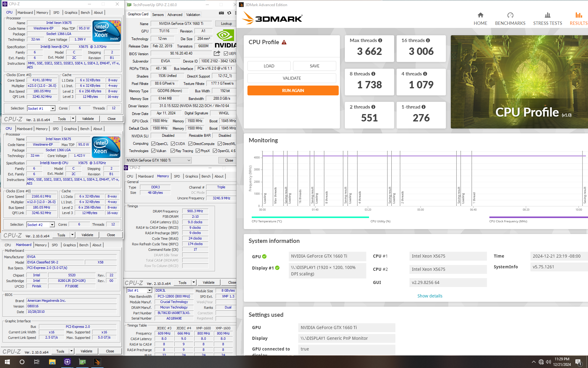Toggle the OpenCL checkbox
Image resolution: width=588 pixels, height=368 pixels.
(153, 144)
